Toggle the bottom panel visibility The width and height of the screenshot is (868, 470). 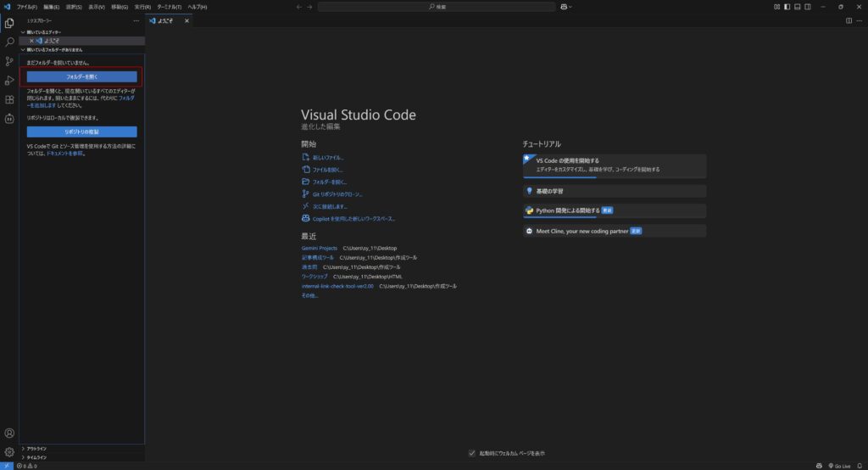(x=797, y=7)
